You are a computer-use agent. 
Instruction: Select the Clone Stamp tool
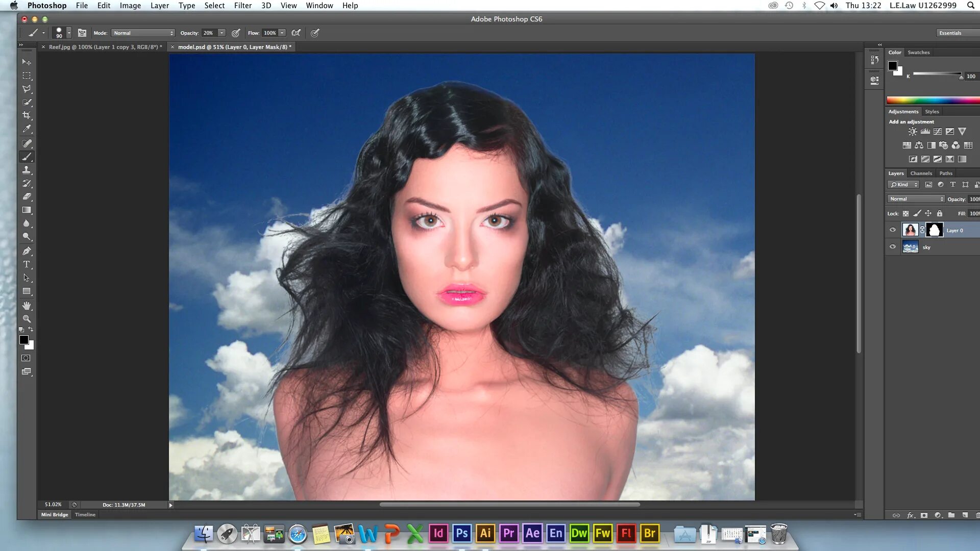(27, 170)
